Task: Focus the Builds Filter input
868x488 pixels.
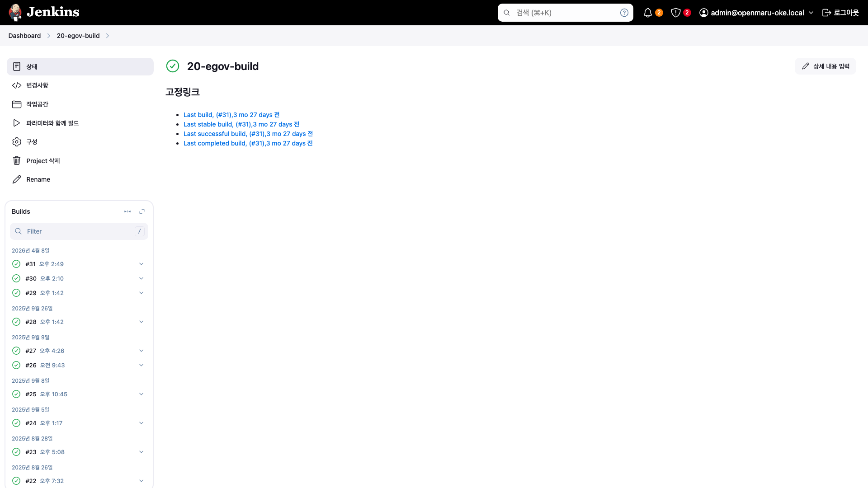Action: click(x=79, y=231)
